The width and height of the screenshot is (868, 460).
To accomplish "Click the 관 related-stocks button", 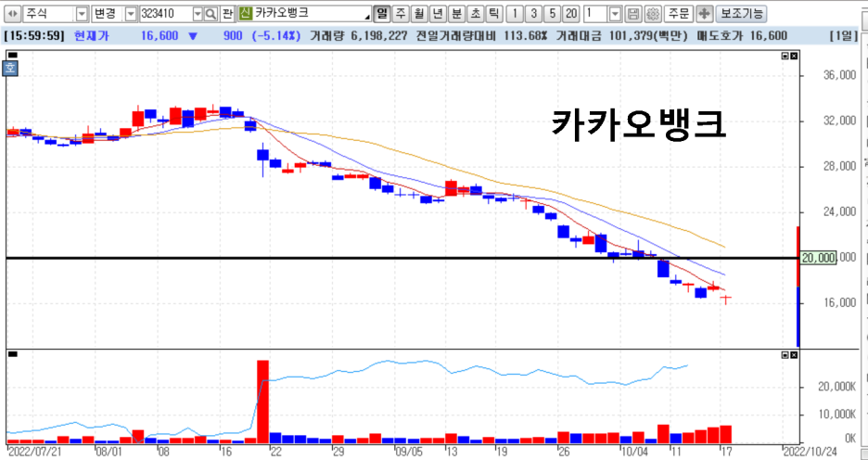I will click(227, 14).
